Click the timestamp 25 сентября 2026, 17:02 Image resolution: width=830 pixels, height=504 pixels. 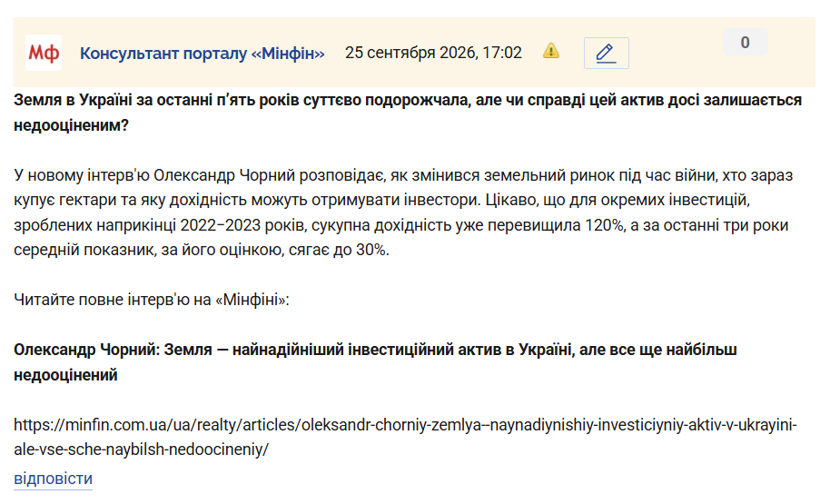[x=433, y=53]
